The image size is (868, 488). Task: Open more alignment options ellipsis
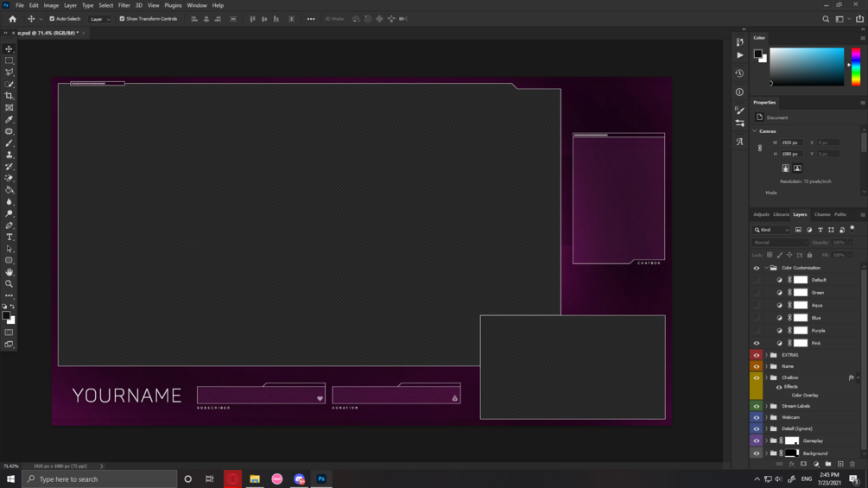pos(311,19)
